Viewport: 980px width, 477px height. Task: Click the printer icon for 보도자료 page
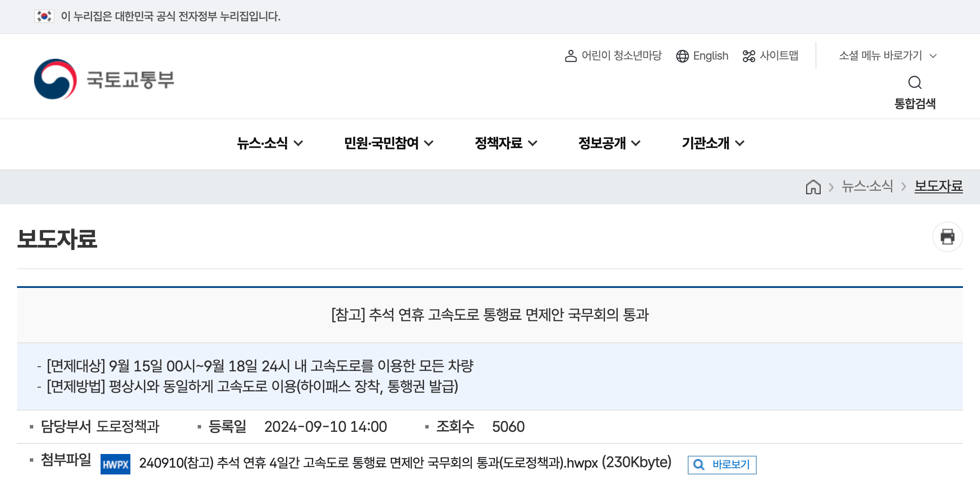click(947, 237)
